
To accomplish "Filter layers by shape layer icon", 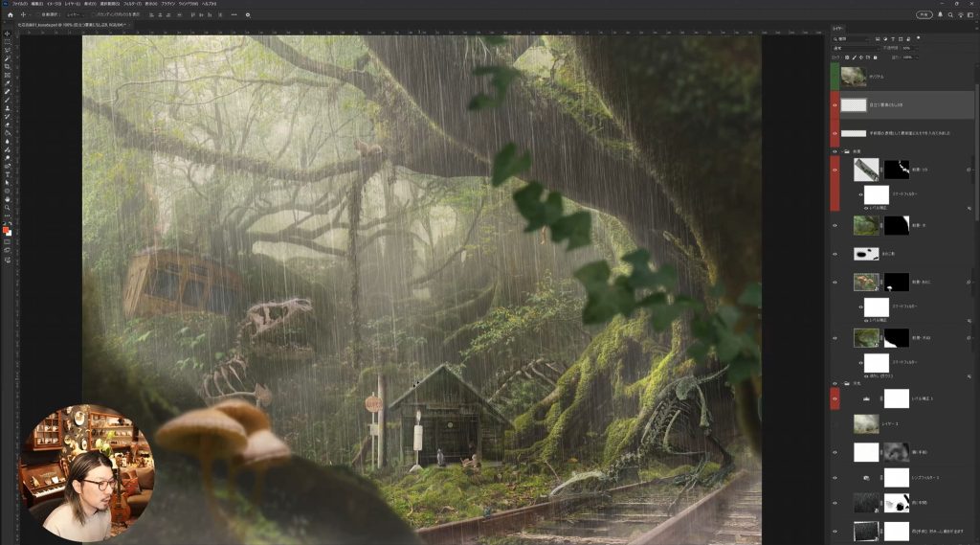I will (901, 39).
